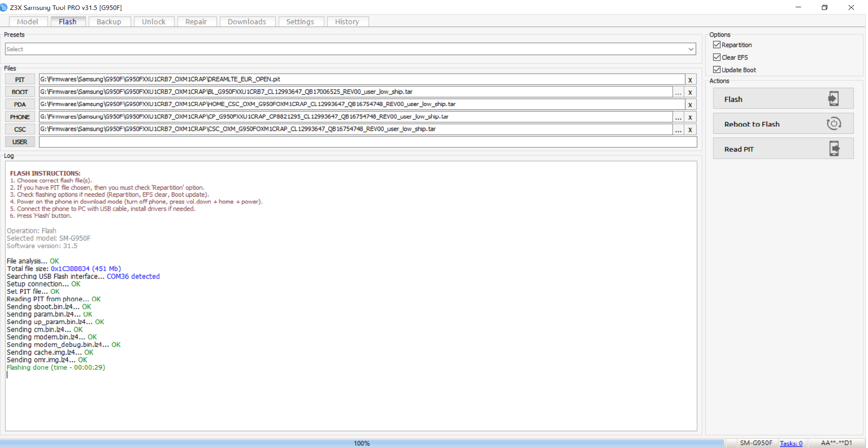Click the 'Setup connection... OK' log line
The width and height of the screenshot is (868, 448).
43,284
